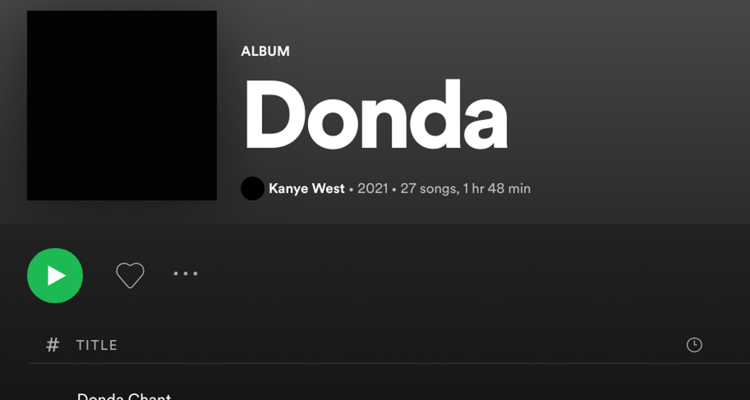The width and height of the screenshot is (750, 400).
Task: Click the clock duration column icon
Action: (694, 345)
